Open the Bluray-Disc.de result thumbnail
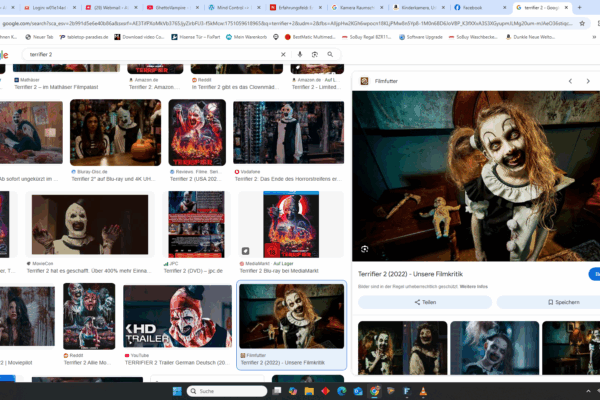This screenshot has height=400, width=600. tap(116, 132)
